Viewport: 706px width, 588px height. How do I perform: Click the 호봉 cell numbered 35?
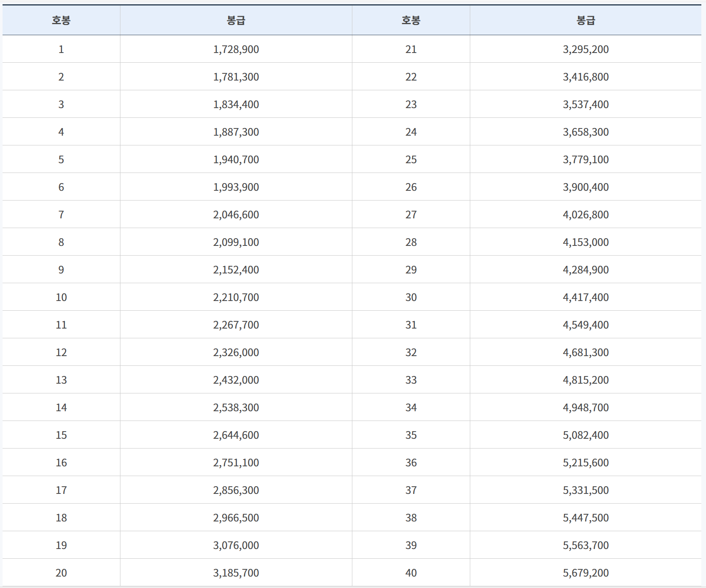pos(411,435)
